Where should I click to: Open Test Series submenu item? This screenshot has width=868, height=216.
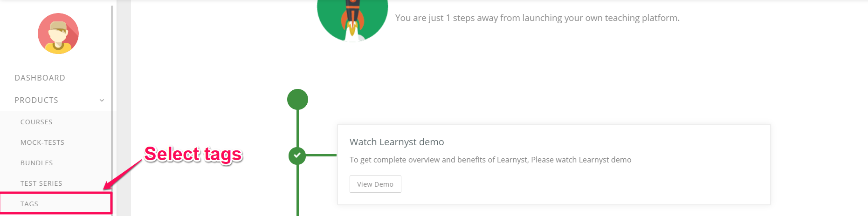click(41, 183)
